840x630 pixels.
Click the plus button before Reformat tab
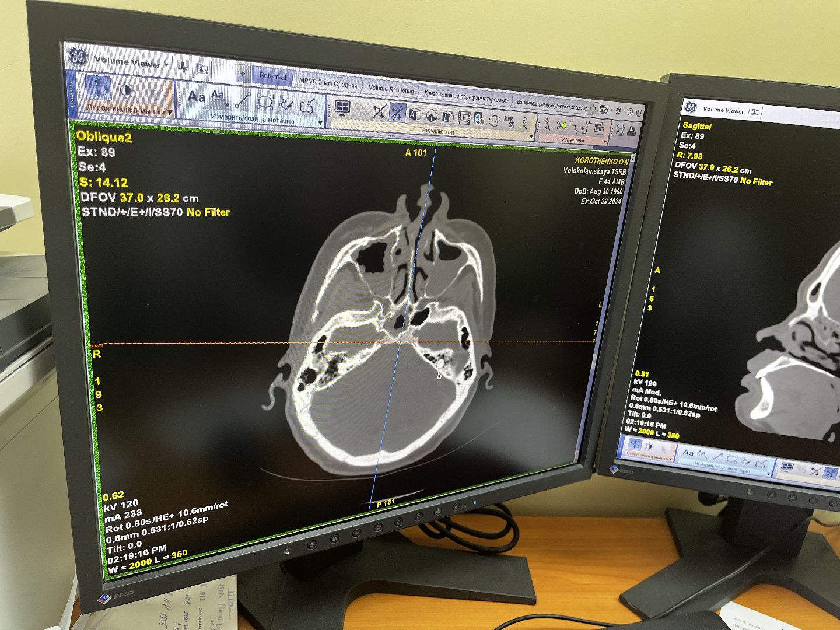pos(243,74)
